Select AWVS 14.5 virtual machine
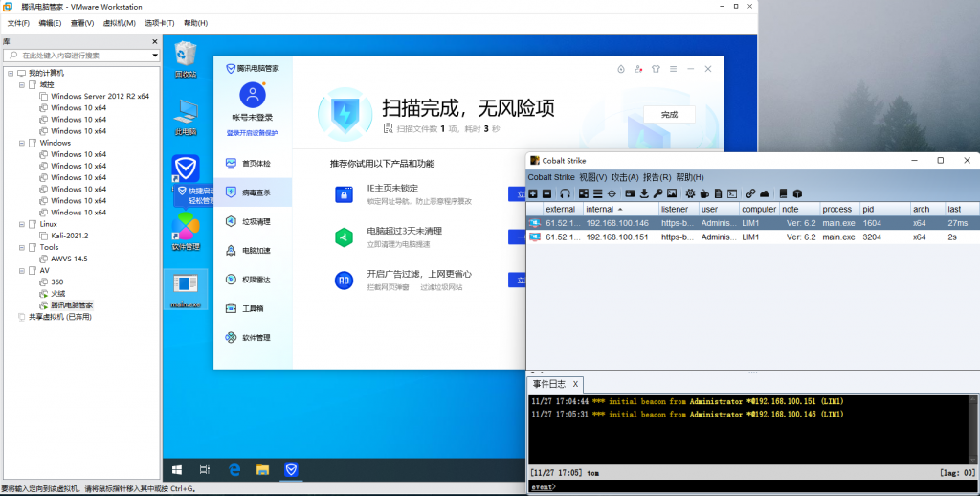The width and height of the screenshot is (980, 496). [x=69, y=259]
